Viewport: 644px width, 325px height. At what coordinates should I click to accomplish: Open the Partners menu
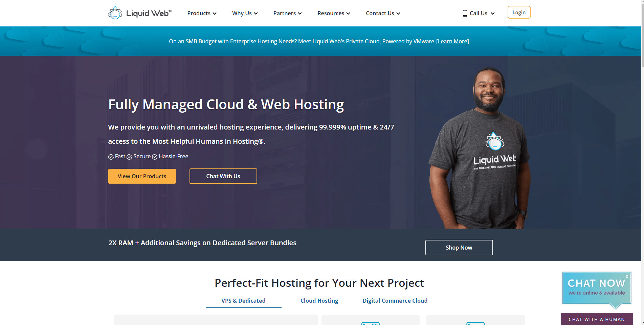[x=287, y=13]
